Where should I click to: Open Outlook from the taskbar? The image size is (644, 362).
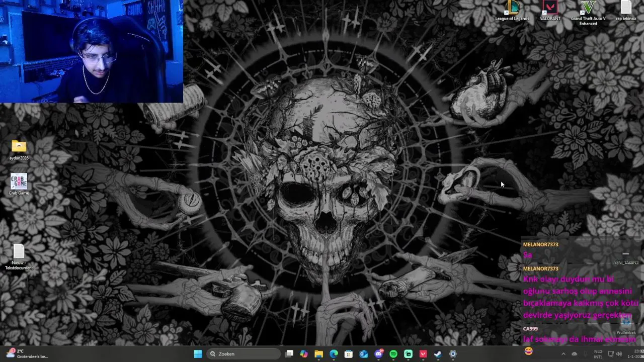(x=364, y=354)
